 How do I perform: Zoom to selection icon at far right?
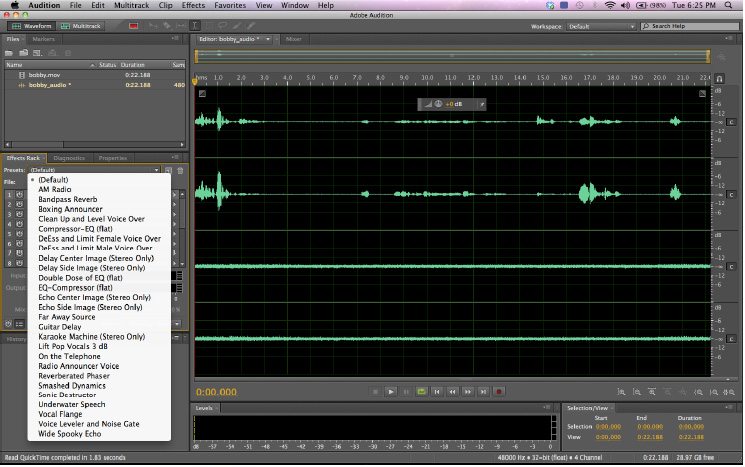(729, 392)
